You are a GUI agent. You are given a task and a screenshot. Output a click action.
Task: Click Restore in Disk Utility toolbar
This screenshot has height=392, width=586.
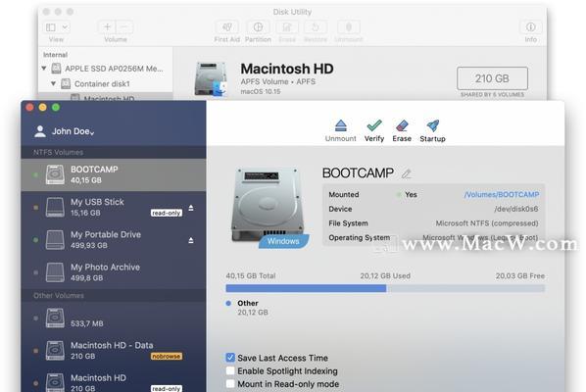click(x=316, y=26)
